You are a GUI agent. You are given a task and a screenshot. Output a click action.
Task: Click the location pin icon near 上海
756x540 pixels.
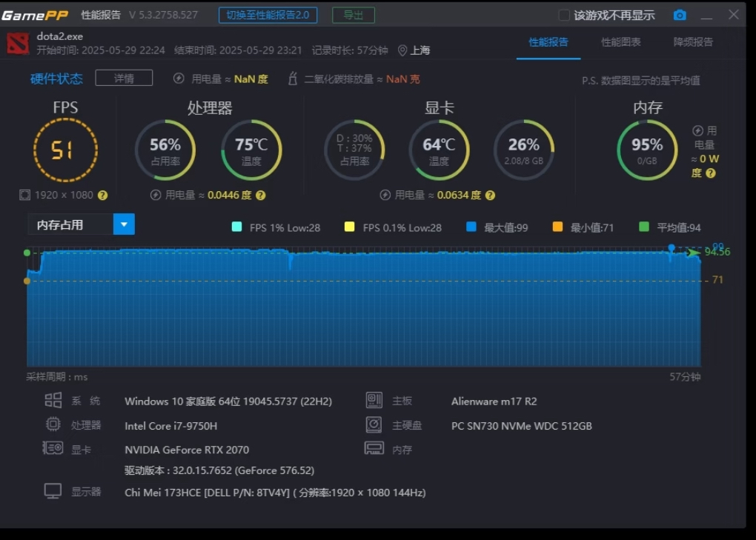(402, 50)
